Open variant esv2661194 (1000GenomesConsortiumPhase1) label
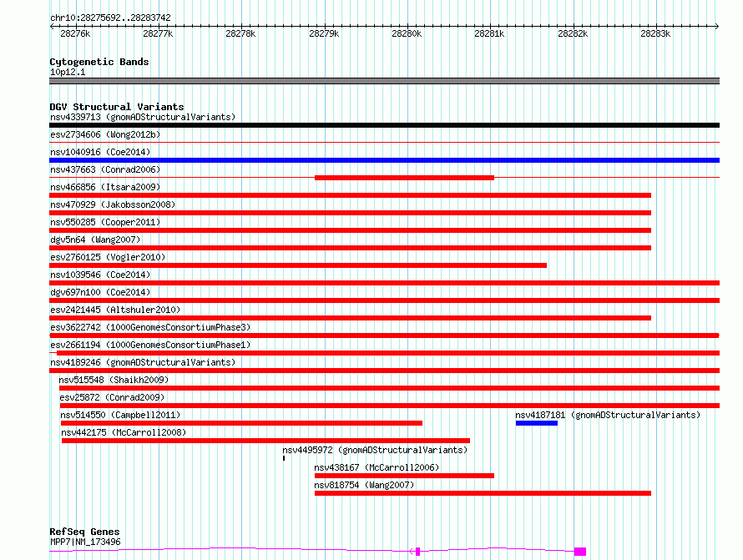Screen dimensions: 743x560 (150, 345)
